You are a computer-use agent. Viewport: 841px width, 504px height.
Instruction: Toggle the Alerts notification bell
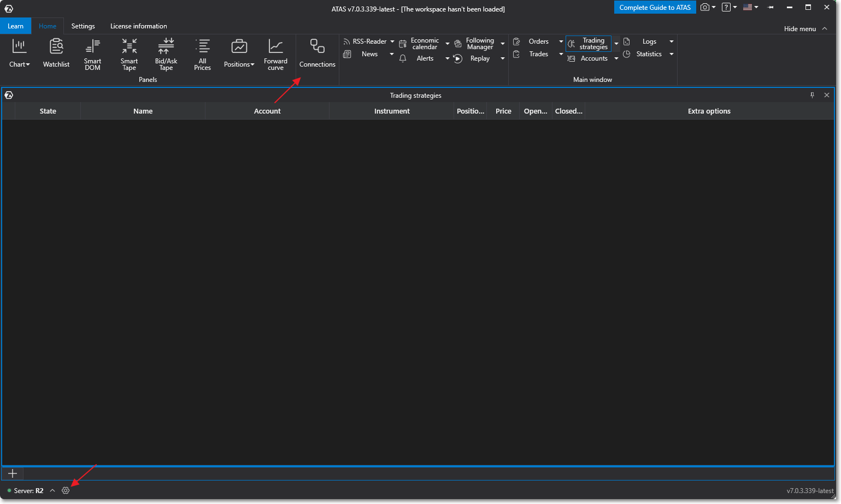(x=403, y=58)
